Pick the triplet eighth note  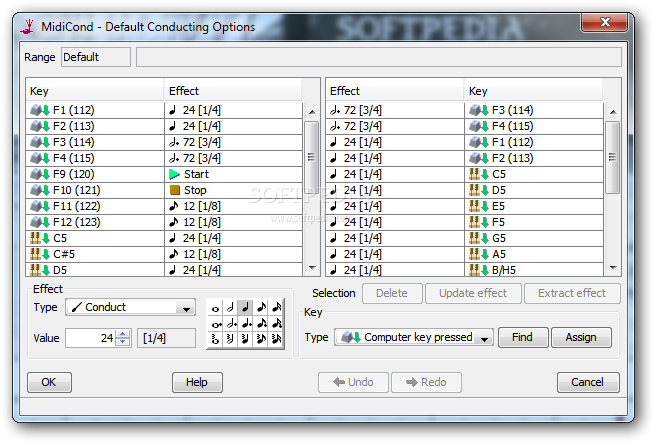pyautogui.click(x=261, y=339)
